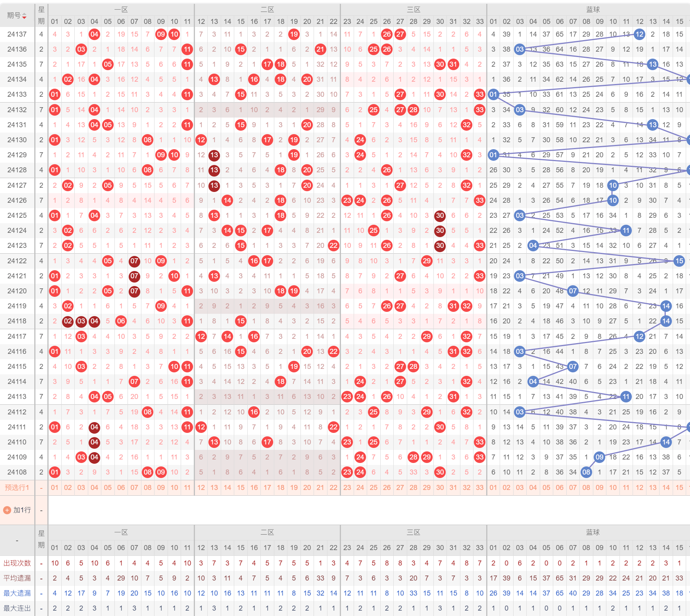Click blue ball 09 in row 24109
The image size is (690, 616).
(599, 457)
